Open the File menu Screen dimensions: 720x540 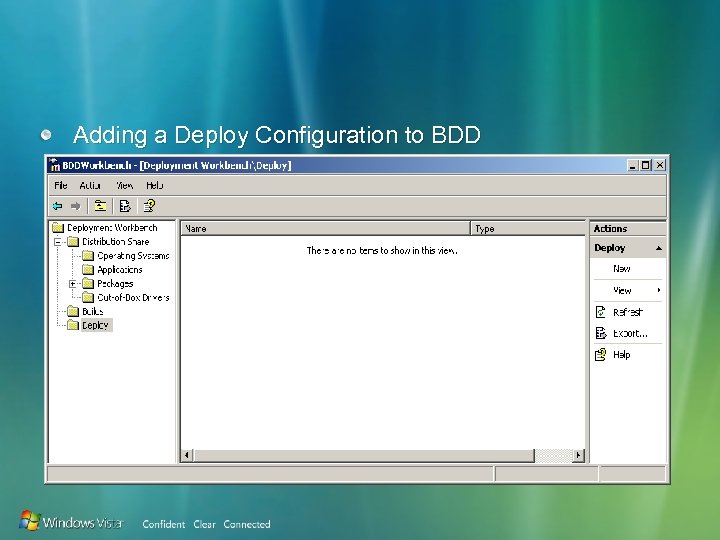click(x=61, y=186)
